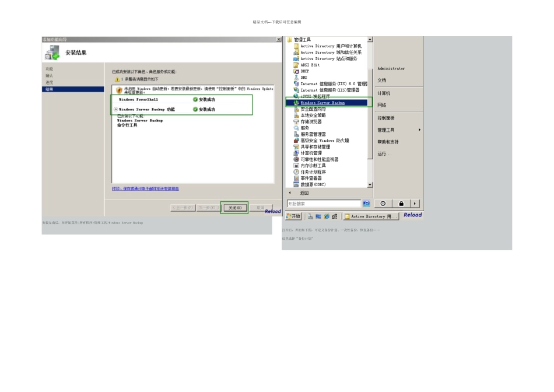The width and height of the screenshot is (554, 392).
Task: Click the scroll-up arrow of the program list
Action: click(370, 40)
